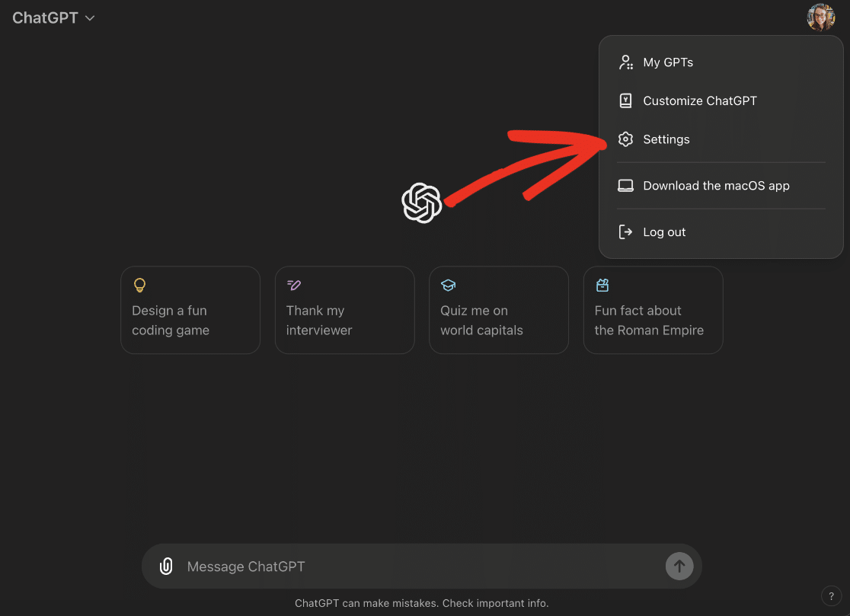This screenshot has width=850, height=616.
Task: Click the Settings gear icon
Action: pos(625,139)
